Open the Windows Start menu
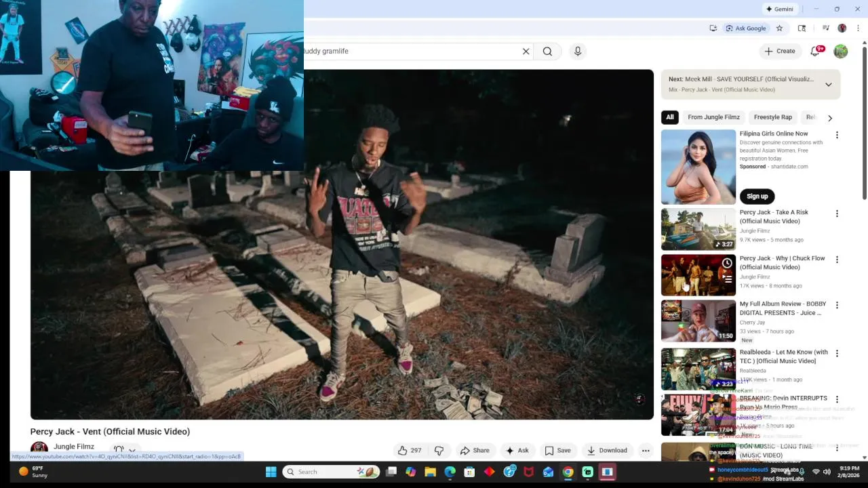 (271, 472)
